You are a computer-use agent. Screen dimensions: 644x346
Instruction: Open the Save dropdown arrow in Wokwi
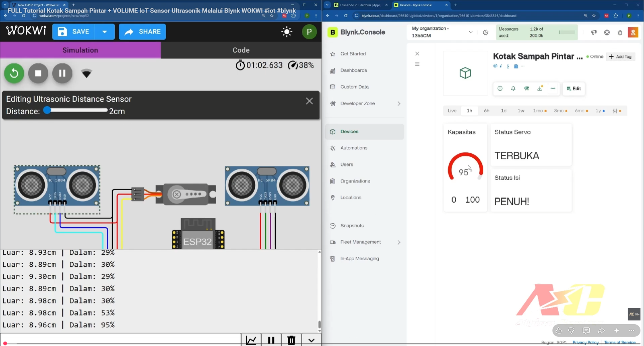105,32
